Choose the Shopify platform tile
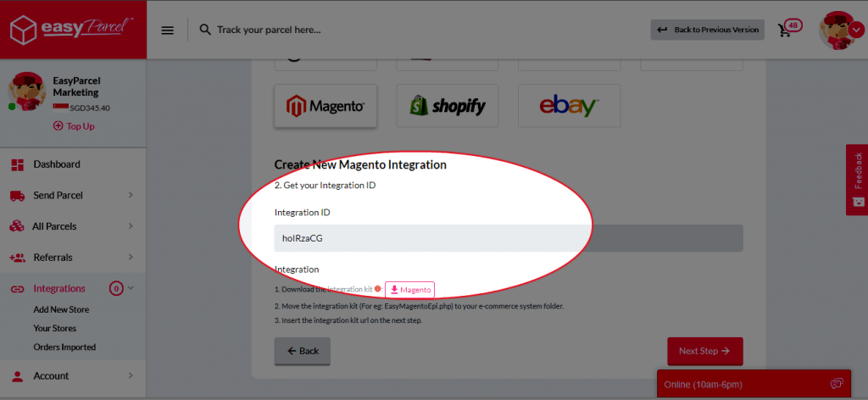Screen dimensions: 868x400 [x=448, y=106]
